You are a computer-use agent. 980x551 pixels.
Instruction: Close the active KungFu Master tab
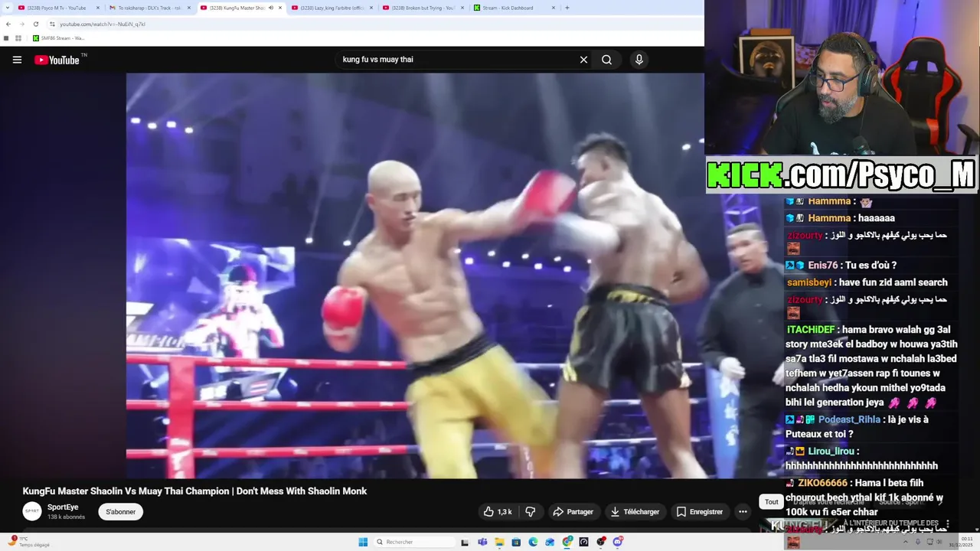click(279, 8)
